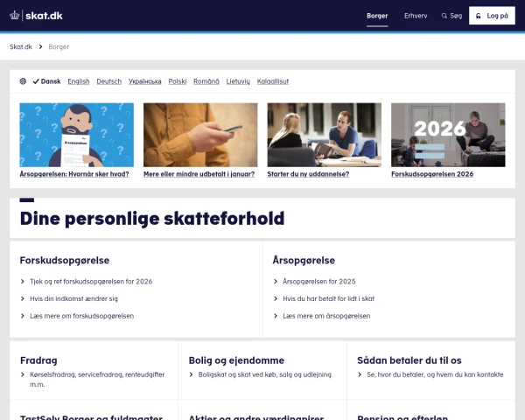The image size is (525, 420).
Task: Click chevron beside 'Hvis din indkomst ændrer sig'
Action: click(23, 298)
